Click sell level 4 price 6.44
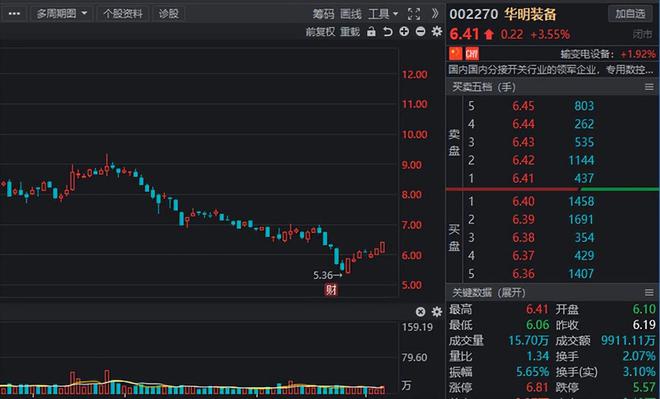The width and height of the screenshot is (660, 399). click(x=523, y=124)
